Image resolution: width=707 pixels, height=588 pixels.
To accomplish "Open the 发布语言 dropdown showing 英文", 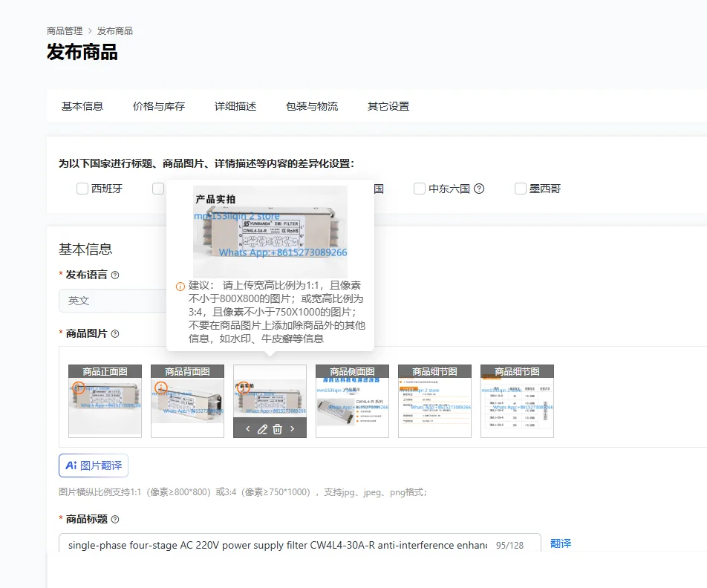I will (113, 301).
